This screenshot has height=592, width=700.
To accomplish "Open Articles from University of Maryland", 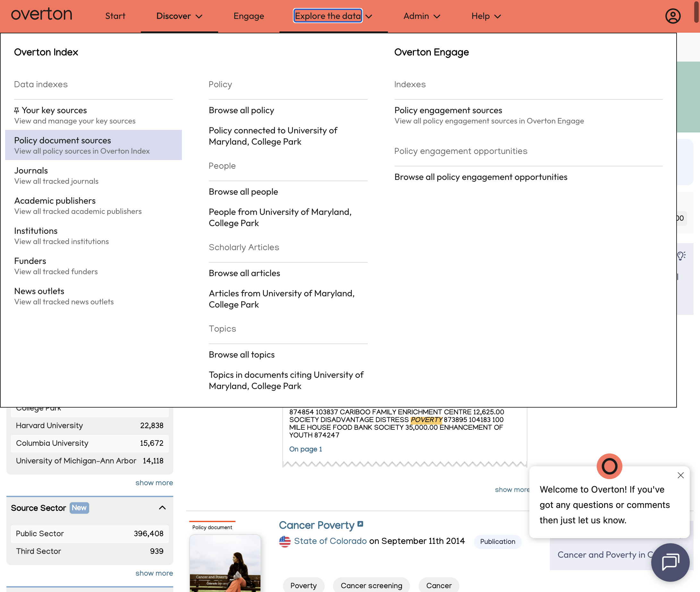I will click(x=282, y=299).
